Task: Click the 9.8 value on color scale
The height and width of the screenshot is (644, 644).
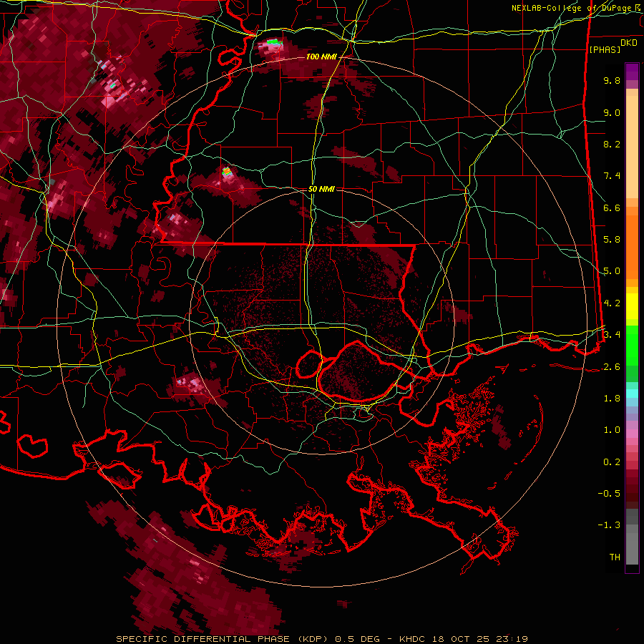Action: coord(612,80)
